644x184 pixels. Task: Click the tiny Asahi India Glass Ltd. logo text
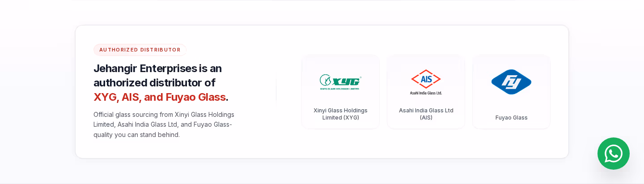pos(426,93)
